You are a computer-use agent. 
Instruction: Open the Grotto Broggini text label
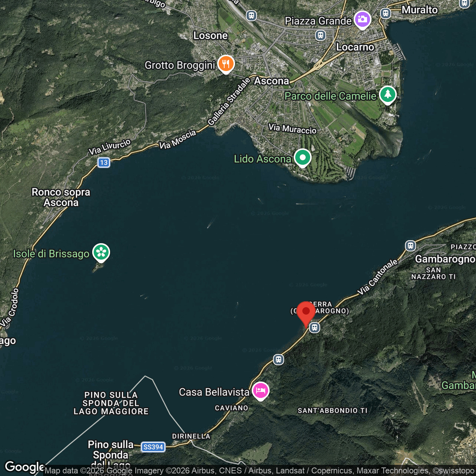click(180, 65)
